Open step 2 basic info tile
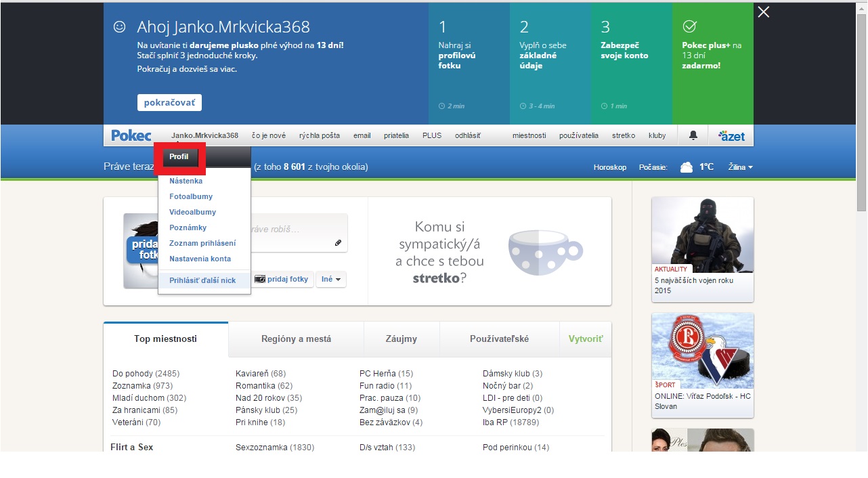 [x=550, y=64]
